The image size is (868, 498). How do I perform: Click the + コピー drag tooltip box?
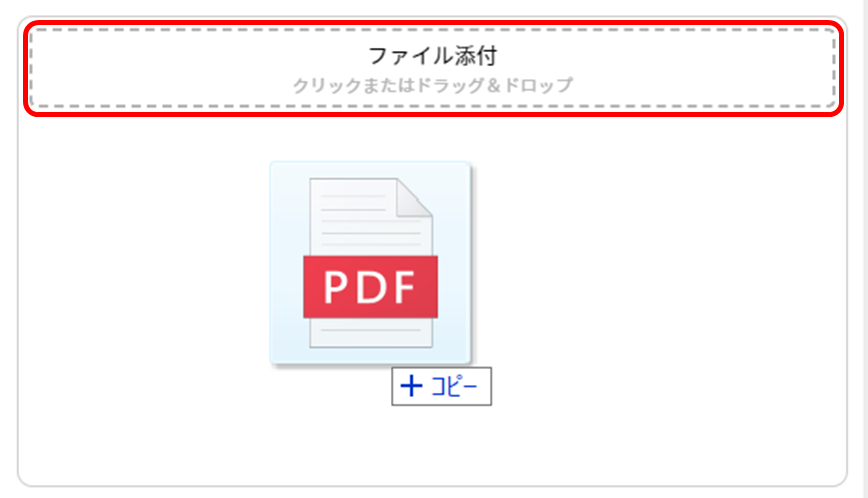coord(441,386)
